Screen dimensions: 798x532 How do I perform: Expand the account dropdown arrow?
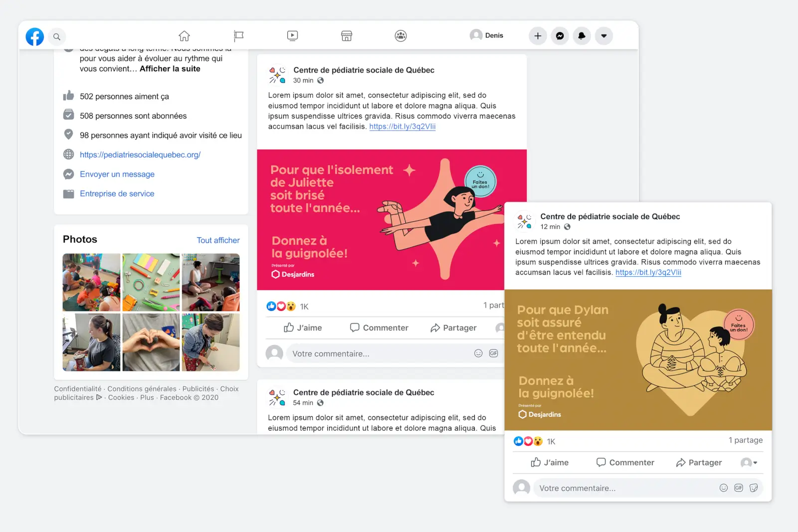pos(603,36)
